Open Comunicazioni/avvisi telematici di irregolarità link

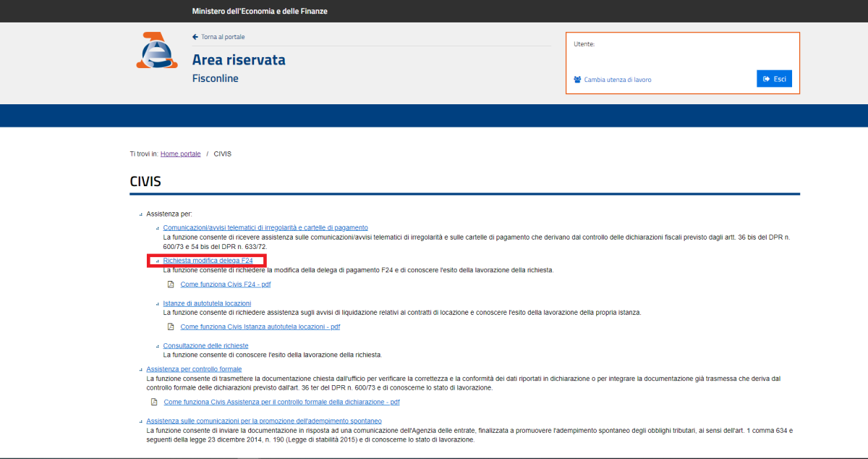pyautogui.click(x=265, y=227)
